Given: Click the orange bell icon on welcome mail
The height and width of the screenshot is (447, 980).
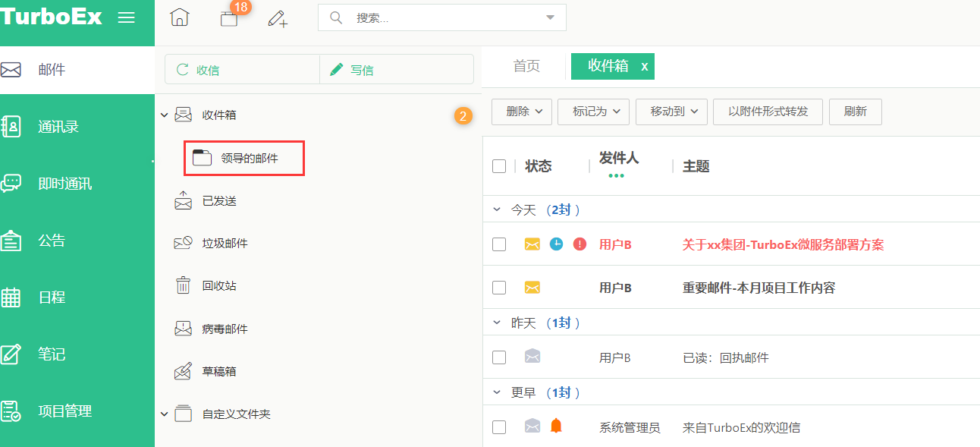Looking at the screenshot, I should tap(556, 426).
